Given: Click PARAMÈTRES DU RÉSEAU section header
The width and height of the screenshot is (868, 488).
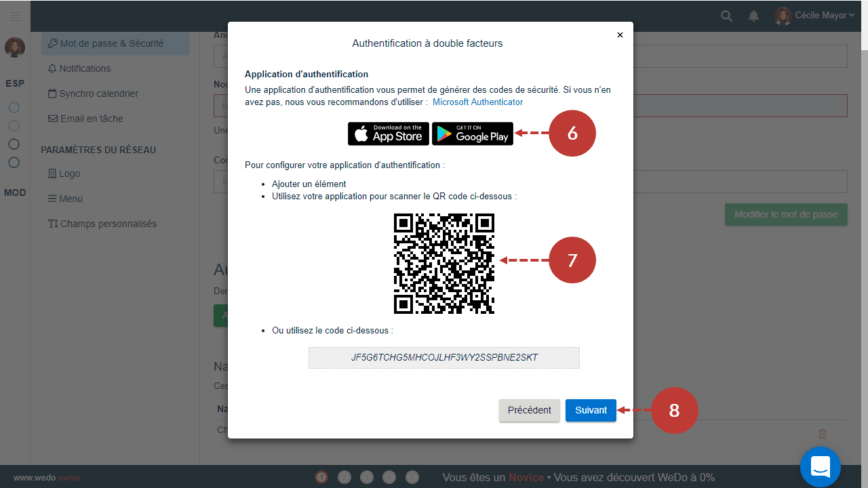Looking at the screenshot, I should click(98, 150).
